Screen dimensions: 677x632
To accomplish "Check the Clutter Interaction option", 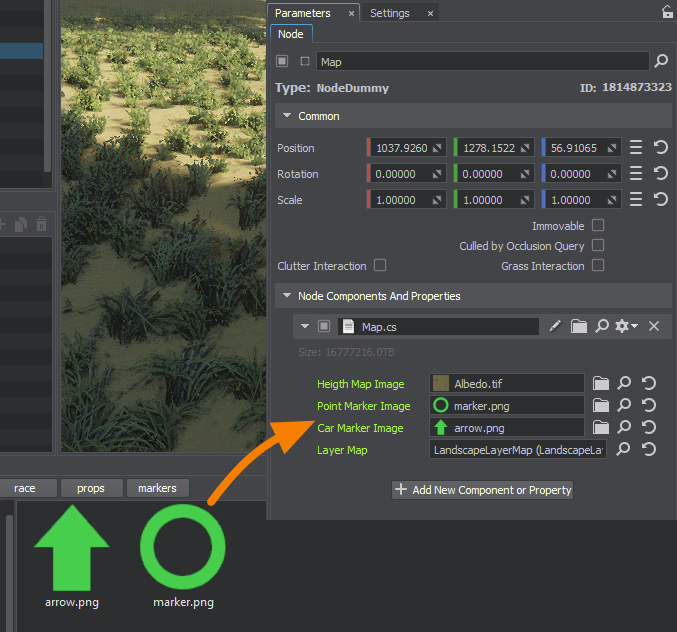I will click(x=380, y=266).
